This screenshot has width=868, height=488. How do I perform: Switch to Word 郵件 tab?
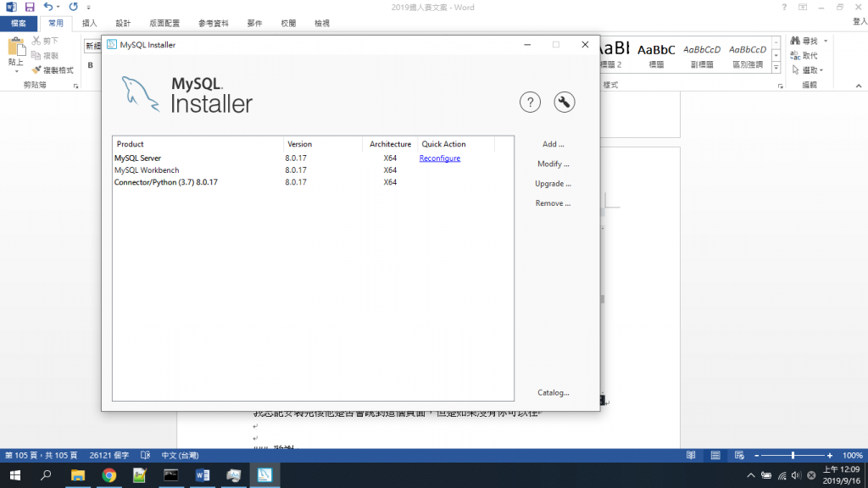coord(254,23)
